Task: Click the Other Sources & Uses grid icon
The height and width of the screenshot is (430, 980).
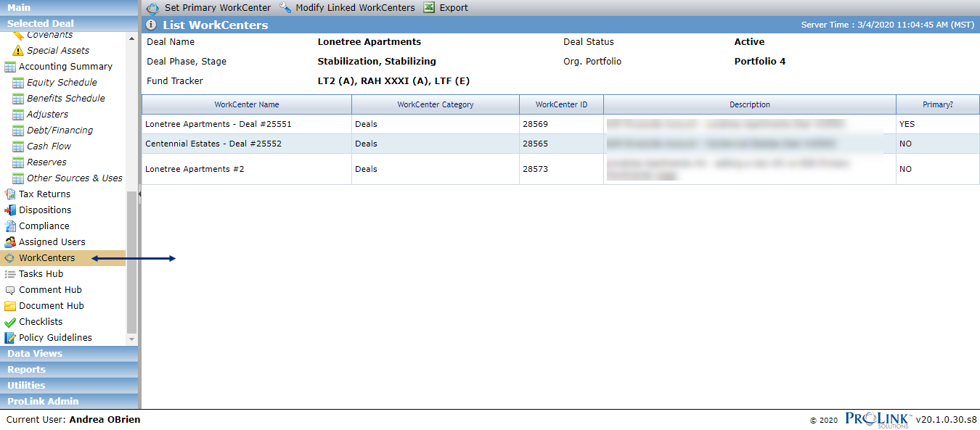Action: 18,178
